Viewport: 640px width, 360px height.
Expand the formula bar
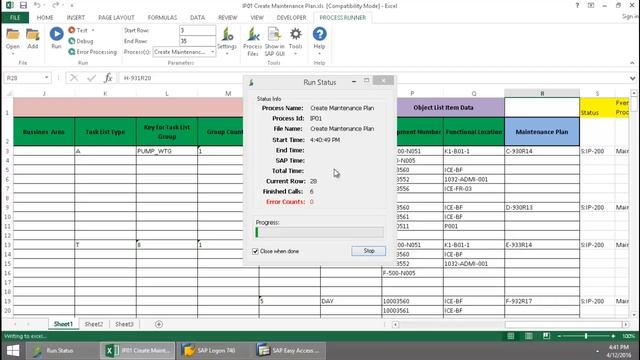pos(632,78)
